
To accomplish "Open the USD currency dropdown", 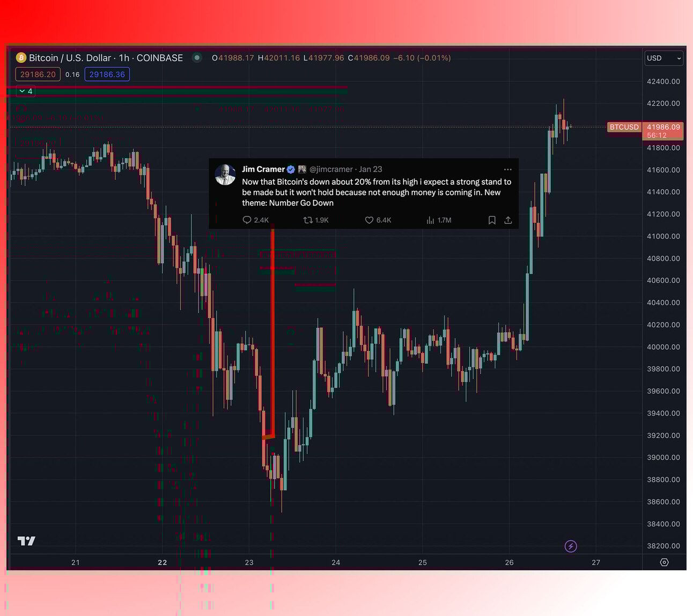I will [663, 58].
